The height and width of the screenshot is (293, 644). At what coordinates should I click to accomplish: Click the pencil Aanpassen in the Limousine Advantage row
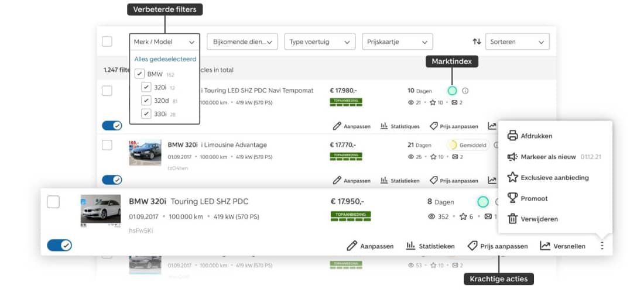tap(352, 180)
